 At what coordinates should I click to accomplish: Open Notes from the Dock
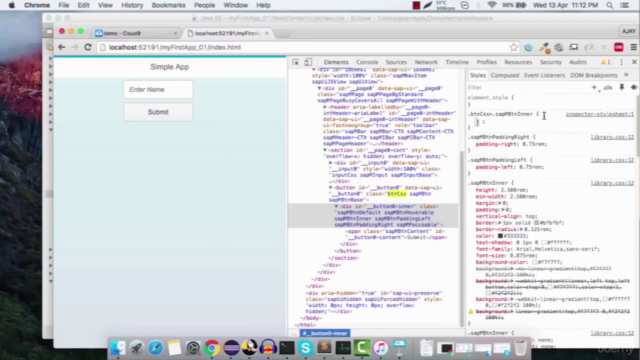[174, 348]
